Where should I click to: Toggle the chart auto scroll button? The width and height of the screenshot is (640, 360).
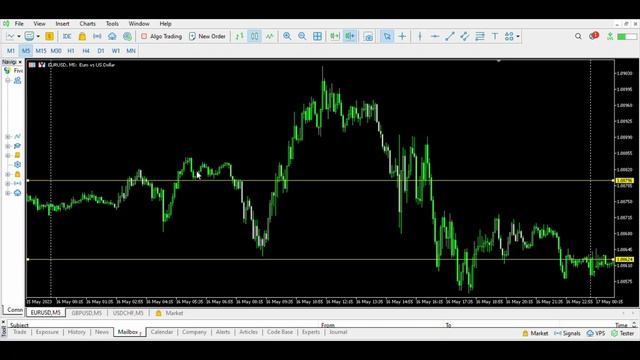click(335, 36)
